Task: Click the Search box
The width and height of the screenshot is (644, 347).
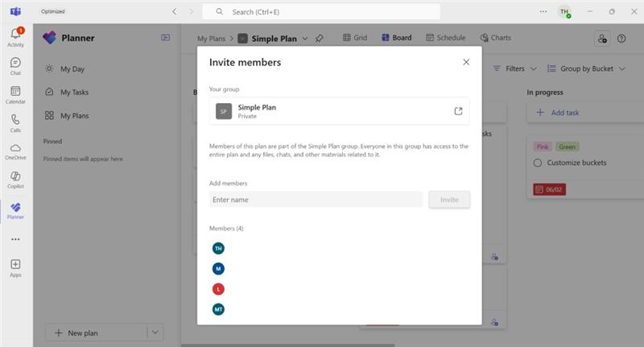Action: tap(321, 12)
